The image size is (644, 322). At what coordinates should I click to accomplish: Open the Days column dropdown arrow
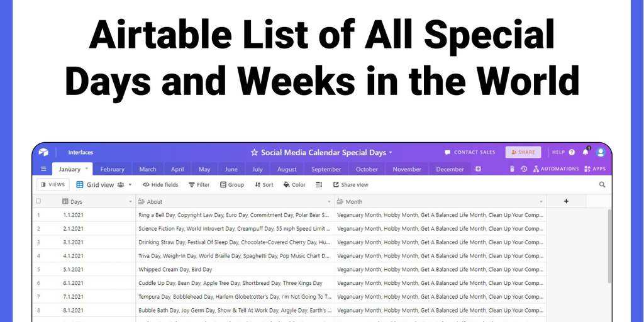tap(131, 202)
